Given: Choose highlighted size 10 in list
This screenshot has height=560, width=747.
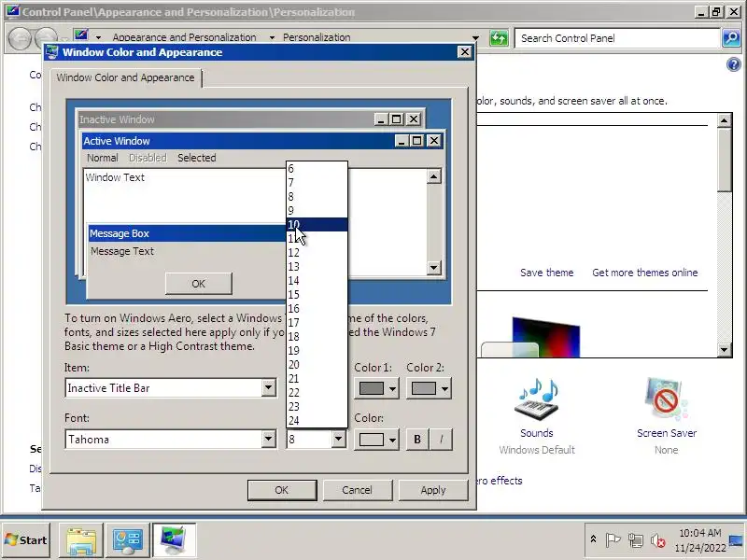Looking at the screenshot, I should (317, 224).
